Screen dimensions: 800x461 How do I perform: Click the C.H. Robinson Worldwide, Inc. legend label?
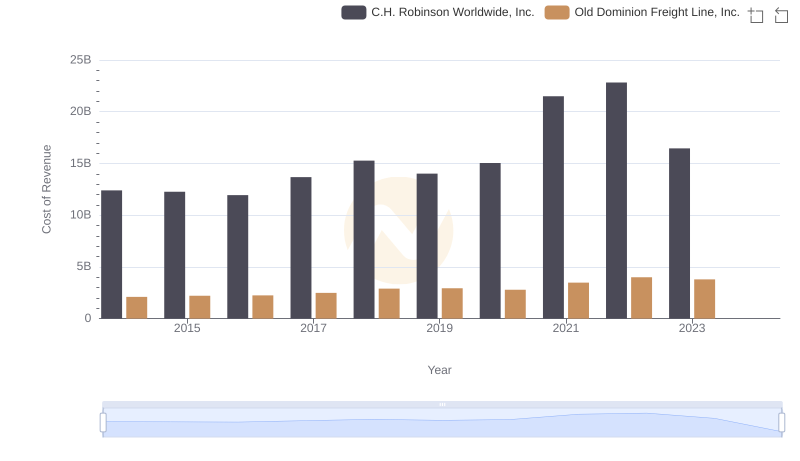pyautogui.click(x=453, y=12)
